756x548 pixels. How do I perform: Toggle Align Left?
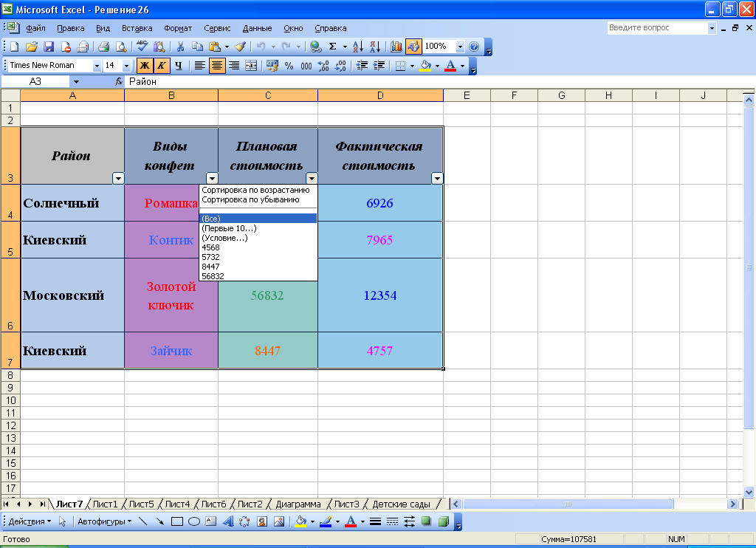click(199, 66)
